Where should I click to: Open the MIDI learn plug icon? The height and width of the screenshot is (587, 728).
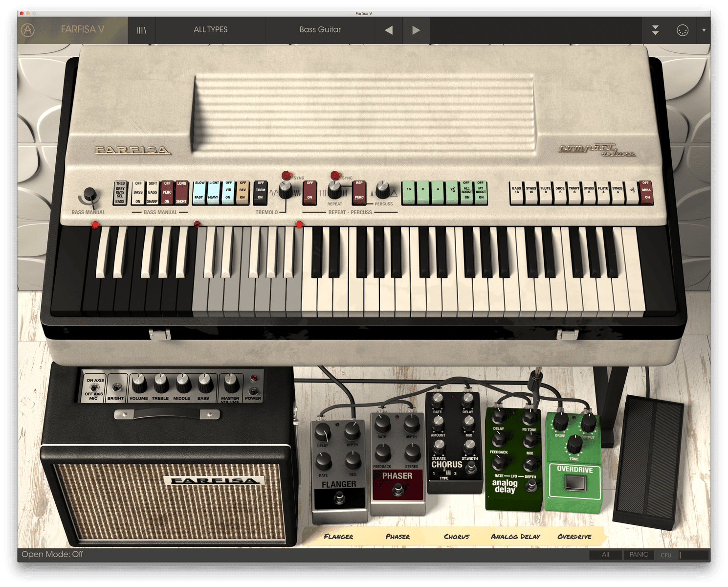pyautogui.click(x=683, y=30)
